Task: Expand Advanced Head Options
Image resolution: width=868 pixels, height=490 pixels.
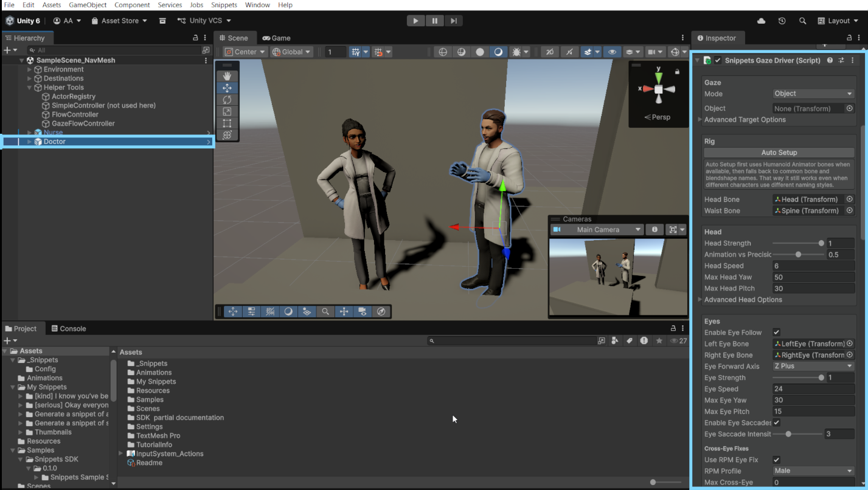Action: coord(700,300)
